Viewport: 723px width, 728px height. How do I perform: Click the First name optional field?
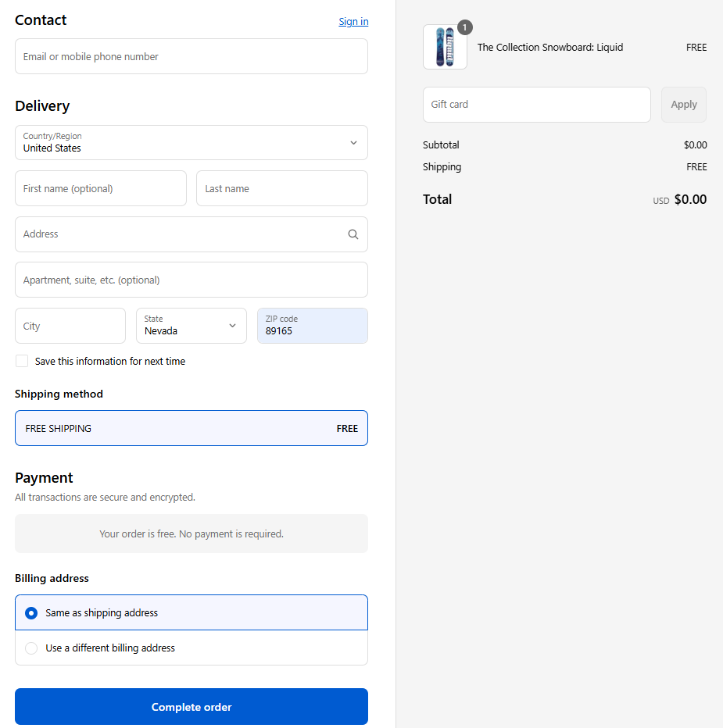click(x=100, y=188)
